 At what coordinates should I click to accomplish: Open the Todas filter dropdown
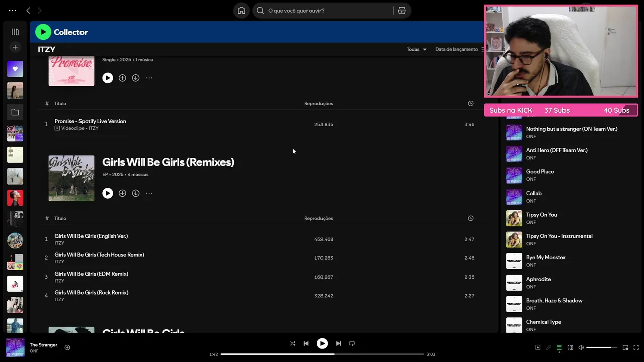pyautogui.click(x=417, y=49)
